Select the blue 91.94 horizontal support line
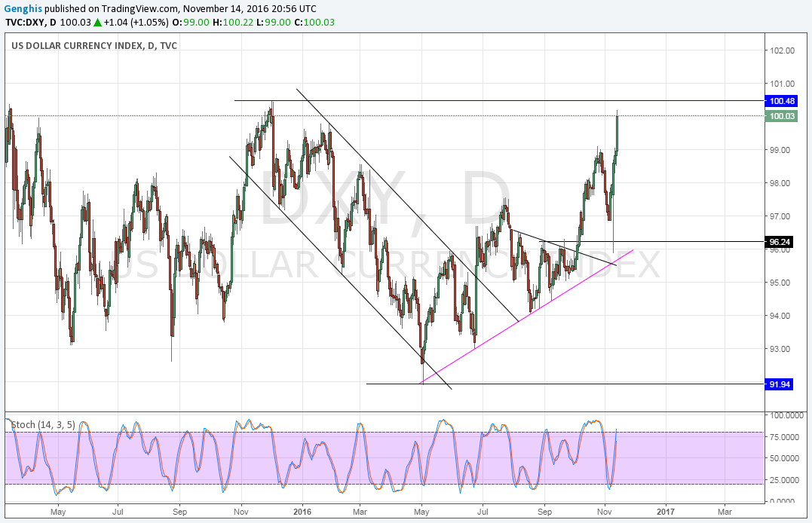Screen dimensions: 812x523 point(565,384)
